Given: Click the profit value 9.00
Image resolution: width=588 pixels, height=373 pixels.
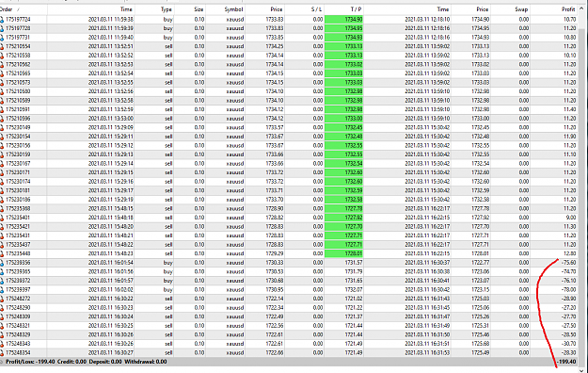Looking at the screenshot, I should click(x=571, y=218).
